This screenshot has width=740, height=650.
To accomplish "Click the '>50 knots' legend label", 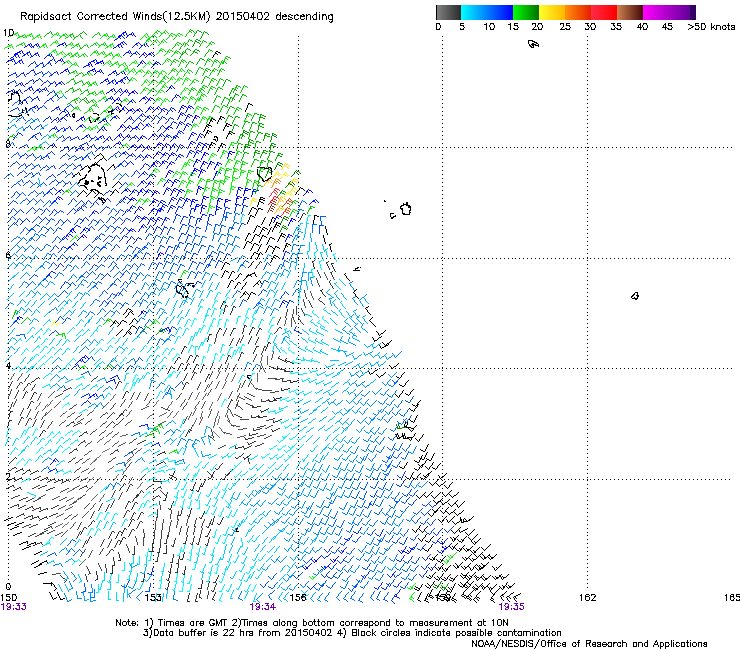I will 711,27.
